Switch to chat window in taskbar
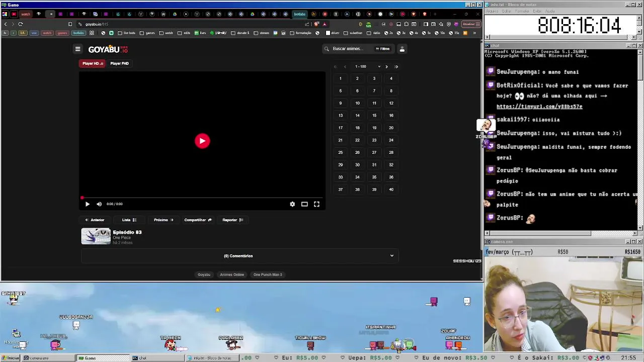 (157, 358)
